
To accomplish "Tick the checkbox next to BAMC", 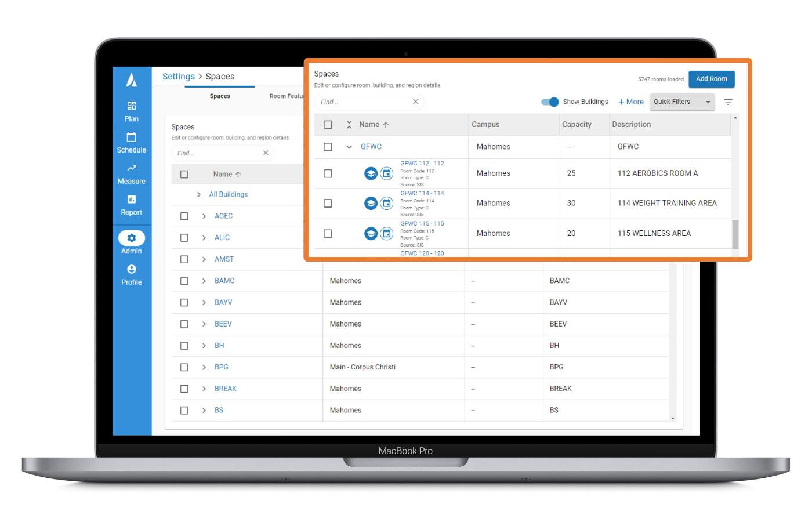I will click(184, 281).
